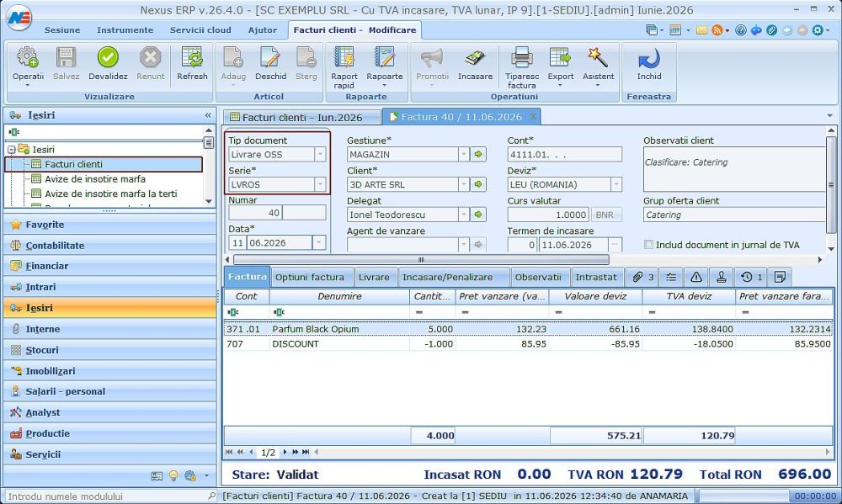Open the Serie LVROS dropdown
Image resolution: width=842 pixels, height=504 pixels.
(x=320, y=184)
